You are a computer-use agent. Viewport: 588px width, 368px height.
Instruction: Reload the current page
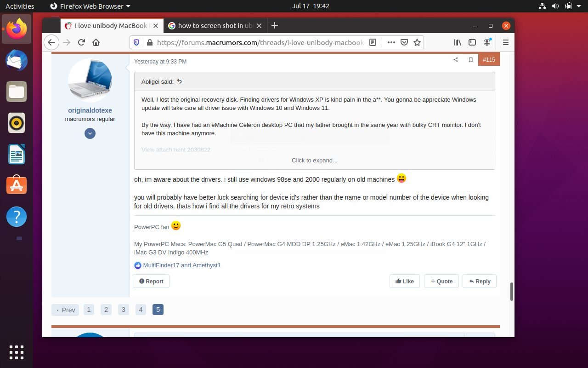pyautogui.click(x=81, y=42)
